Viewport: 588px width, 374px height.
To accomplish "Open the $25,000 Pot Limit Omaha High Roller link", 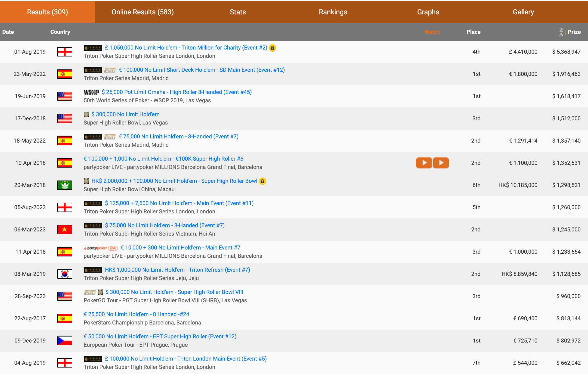I will [176, 92].
